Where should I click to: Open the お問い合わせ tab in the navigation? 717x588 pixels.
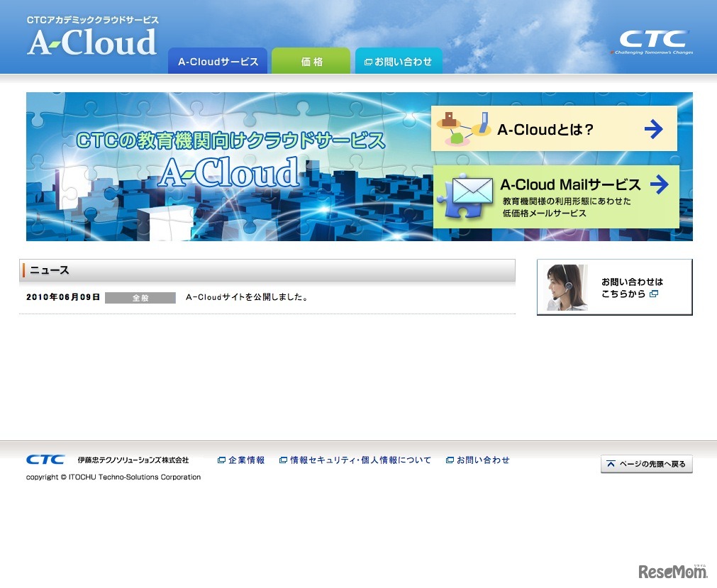click(398, 62)
